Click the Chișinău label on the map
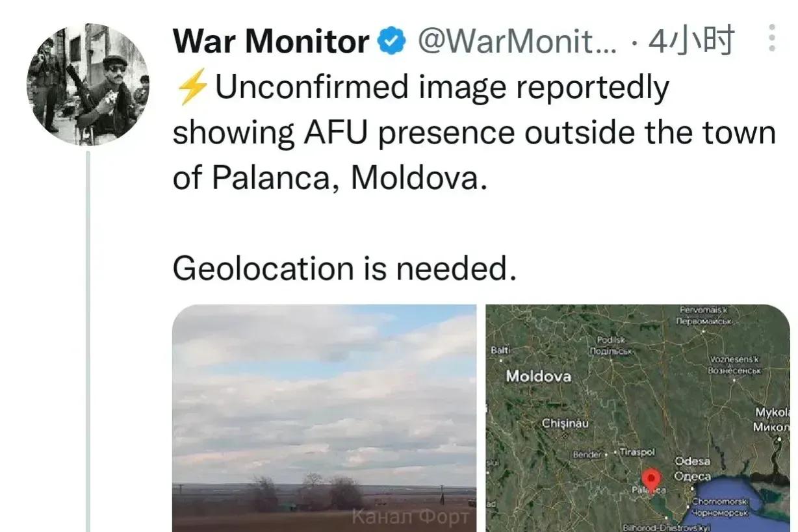Viewport: 798px width, 532px height. (x=565, y=424)
